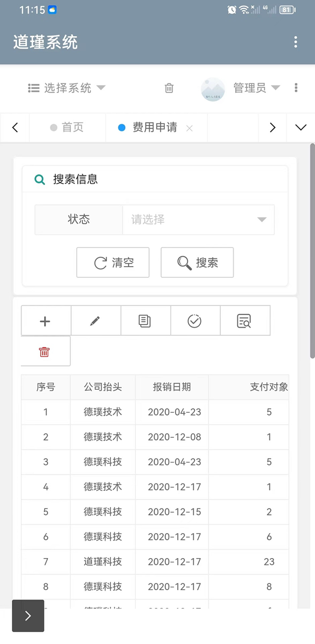Expand the tab list down chevron

click(300, 128)
